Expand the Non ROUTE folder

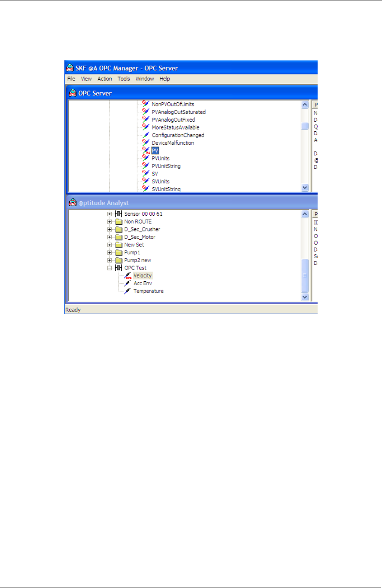[110, 222]
